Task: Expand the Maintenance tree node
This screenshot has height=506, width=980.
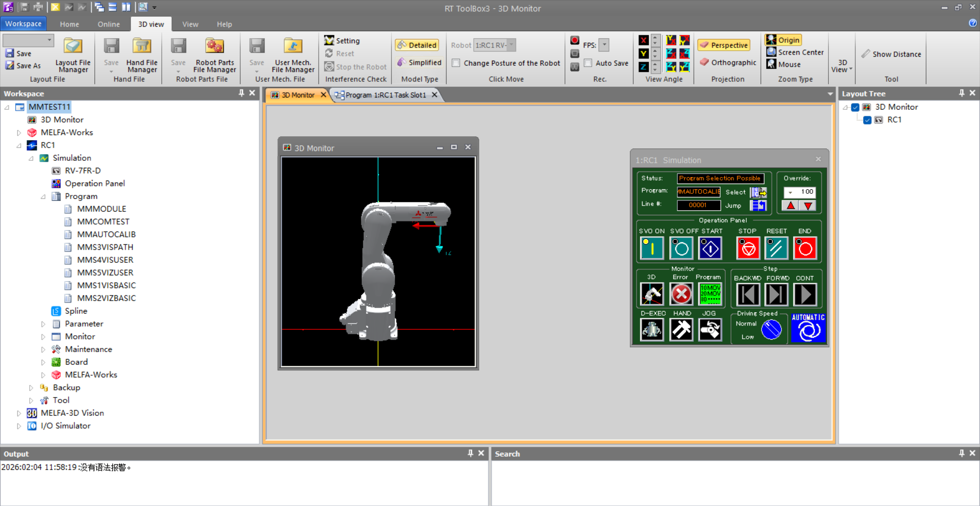Action: pos(43,349)
